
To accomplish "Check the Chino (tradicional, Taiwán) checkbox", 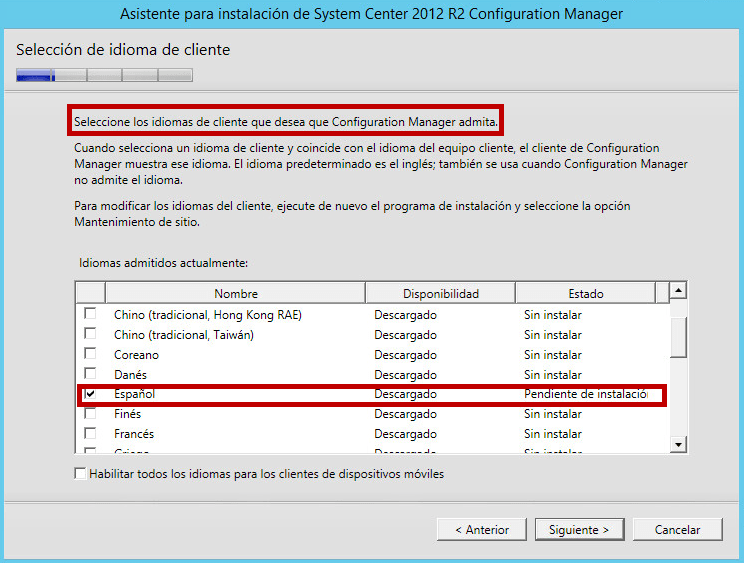I will [90, 335].
